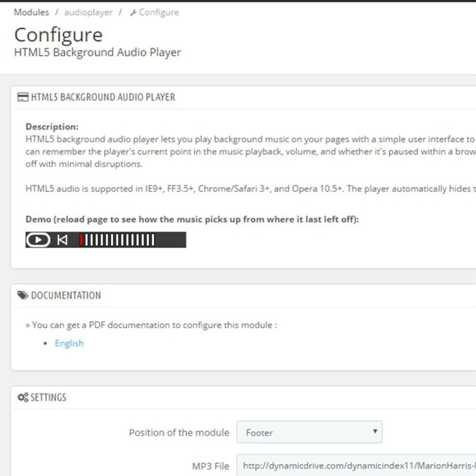Click the DOCUMENTATION panel header

tap(66, 295)
